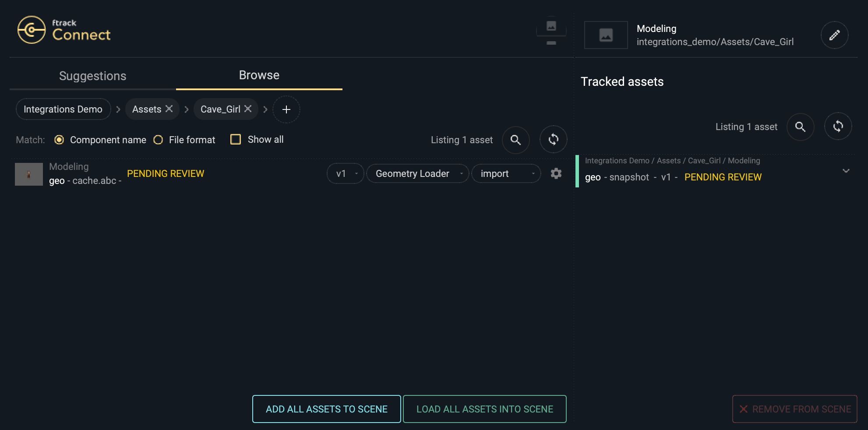Click the ftrack Connect logo icon

click(31, 30)
